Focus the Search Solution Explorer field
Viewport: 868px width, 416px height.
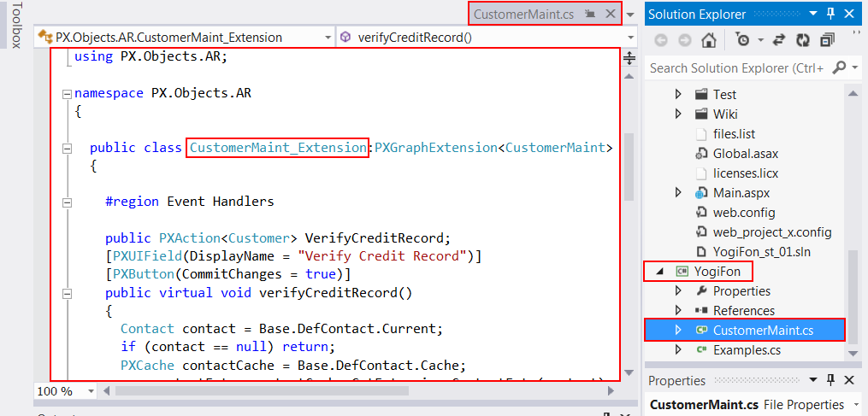pos(738,68)
